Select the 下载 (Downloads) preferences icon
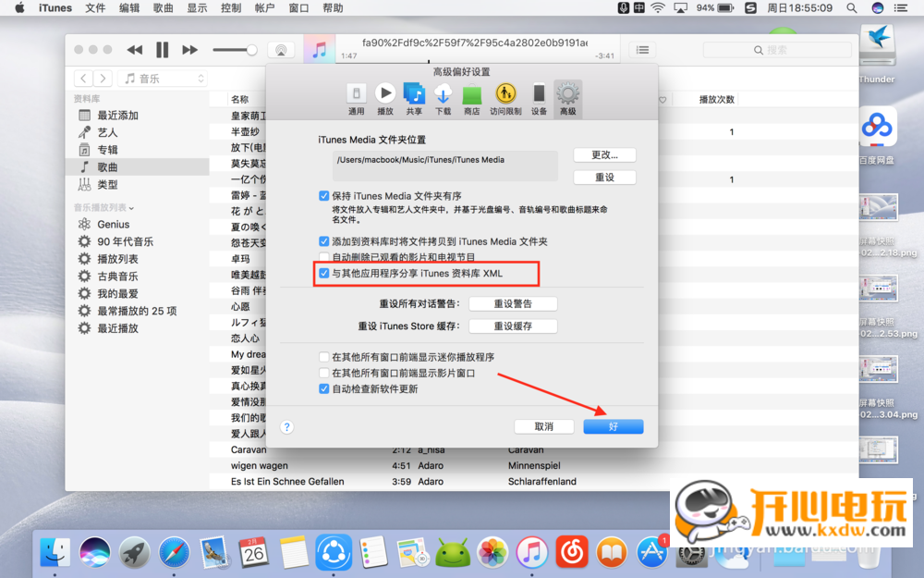This screenshot has width=924, height=578. pos(443,98)
